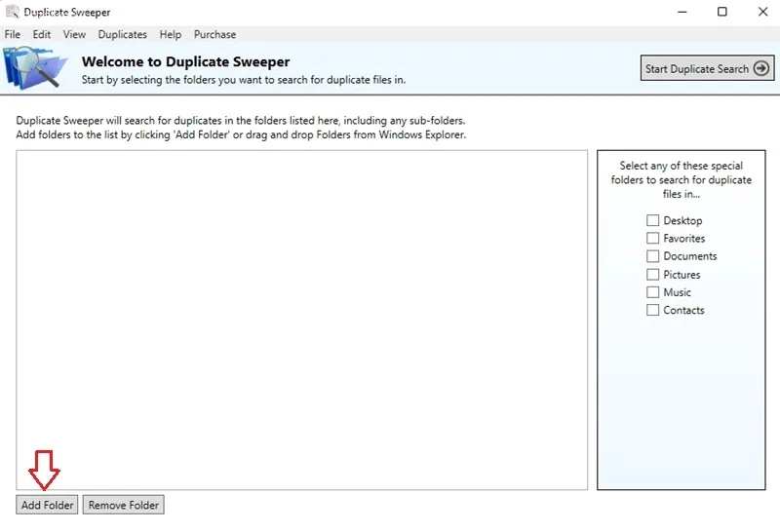The image size is (780, 532).
Task: Click the Duplicate Sweeper title bar icon
Action: [x=12, y=12]
